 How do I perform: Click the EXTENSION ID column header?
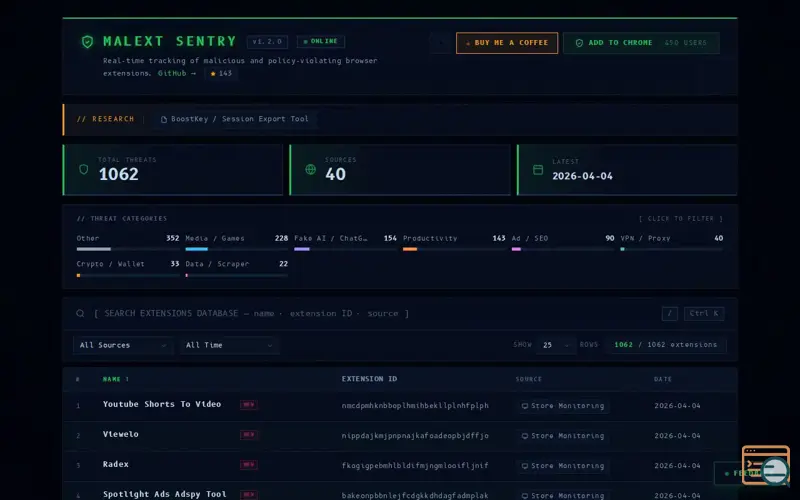coord(369,379)
